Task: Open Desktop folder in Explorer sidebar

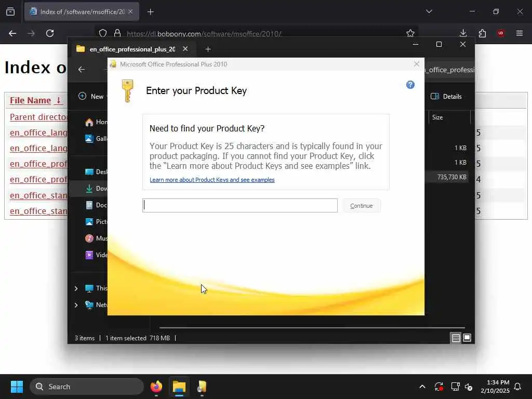Action: 96,171
